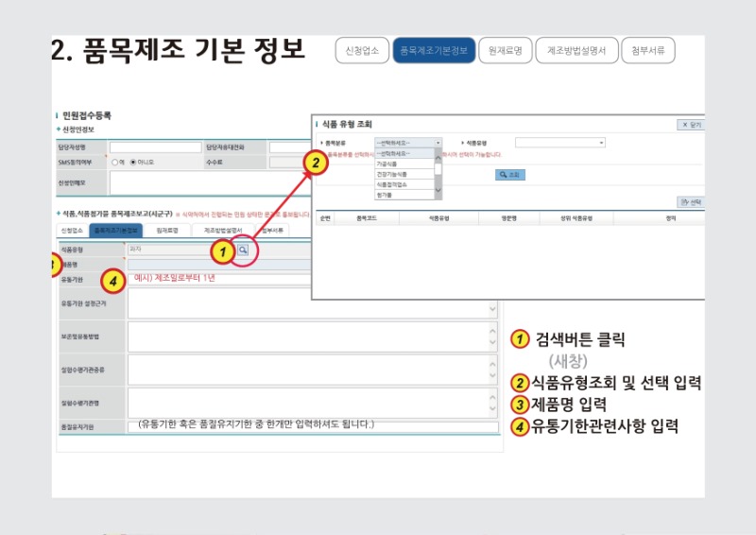756x535 pixels.
Task: Click the 선택 button in the popup
Action: click(691, 202)
